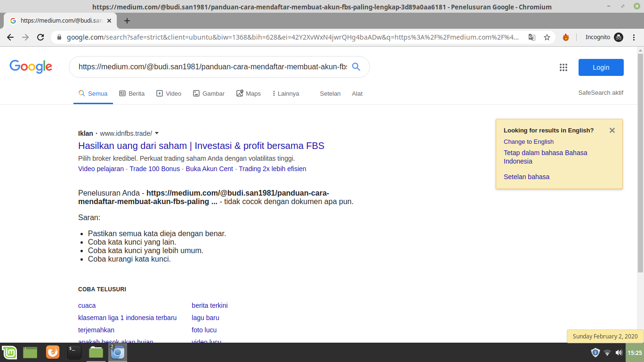644x362 pixels.
Task: Click the foto lucu suggestion
Action: pos(204,330)
